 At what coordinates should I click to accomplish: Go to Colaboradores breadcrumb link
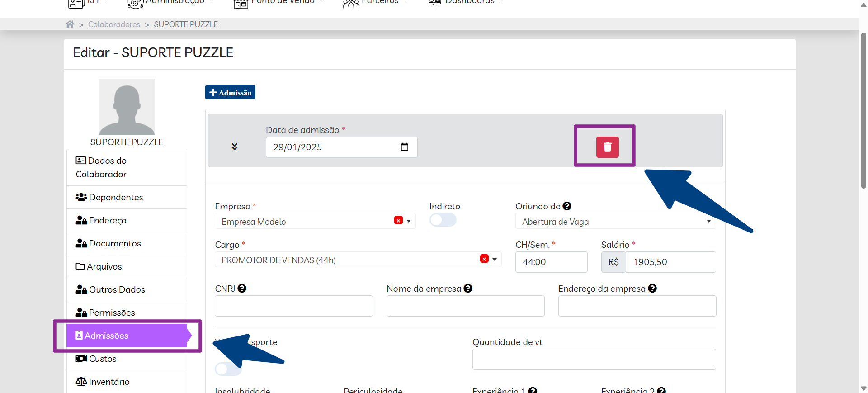click(114, 24)
